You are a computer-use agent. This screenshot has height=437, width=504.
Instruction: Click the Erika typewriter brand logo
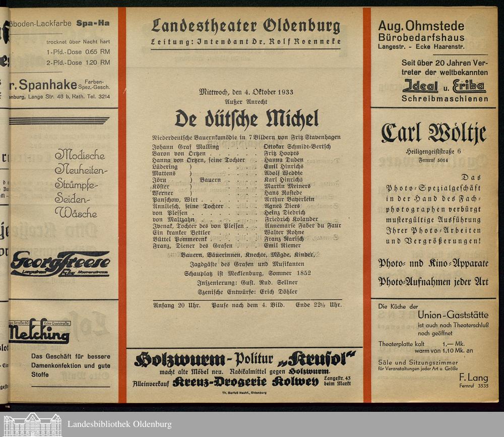coord(469,86)
